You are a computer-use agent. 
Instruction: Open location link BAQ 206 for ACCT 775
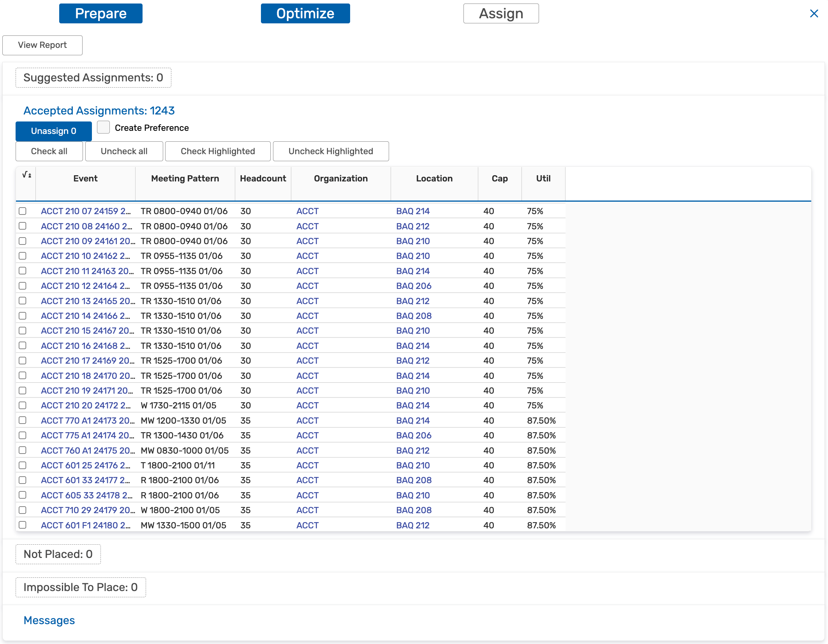[414, 435]
